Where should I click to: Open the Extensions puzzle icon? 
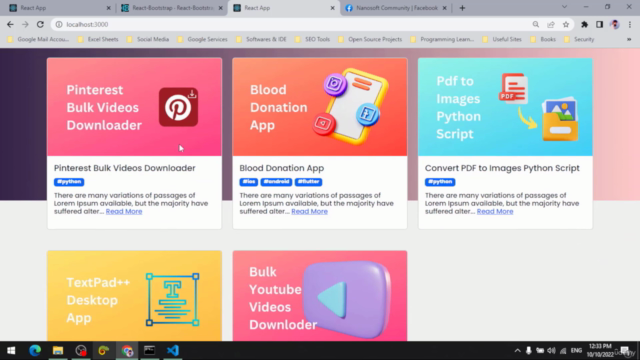point(584,24)
